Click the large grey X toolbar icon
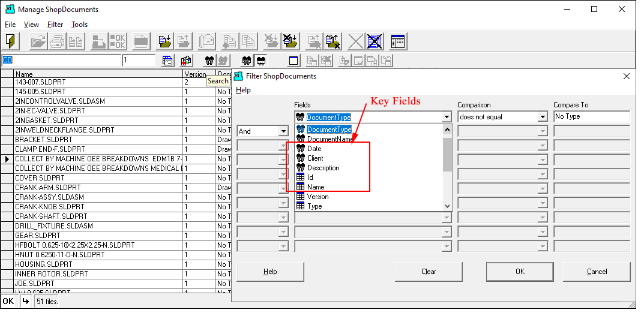The height and width of the screenshot is (325, 644). coord(355,41)
